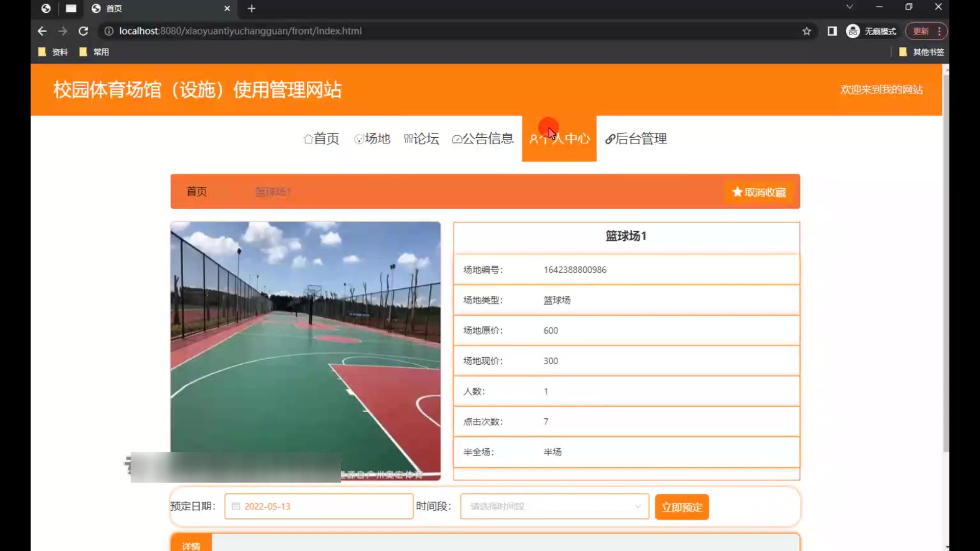Bookmark page with star icon

click(806, 31)
